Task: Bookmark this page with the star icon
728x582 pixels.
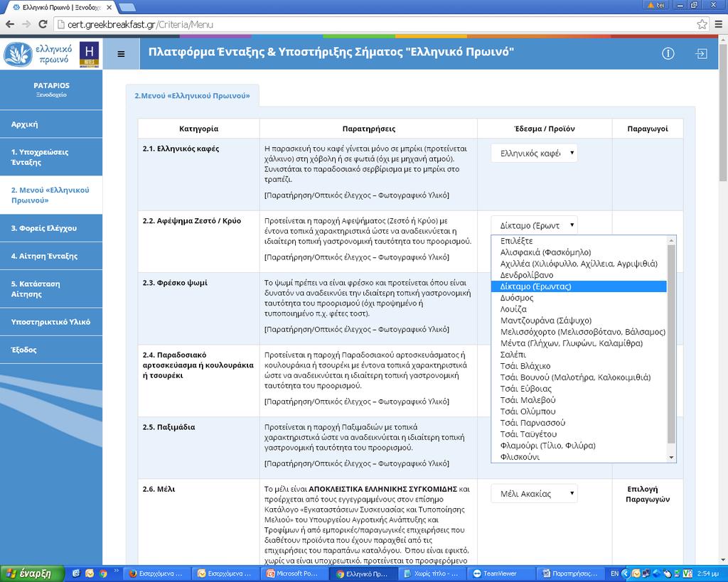Action: click(702, 24)
